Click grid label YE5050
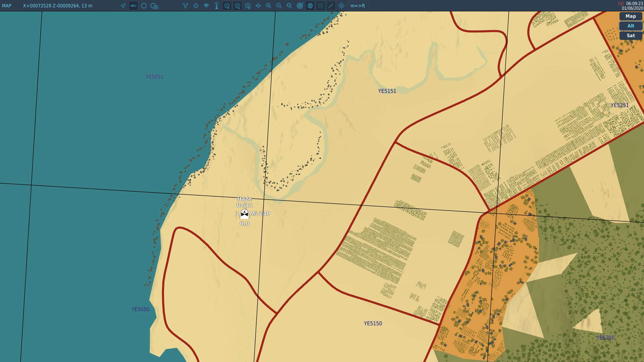 tap(141, 309)
